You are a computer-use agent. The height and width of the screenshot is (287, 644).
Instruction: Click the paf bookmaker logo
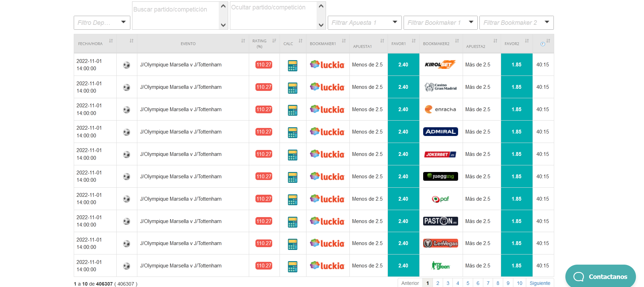(440, 199)
